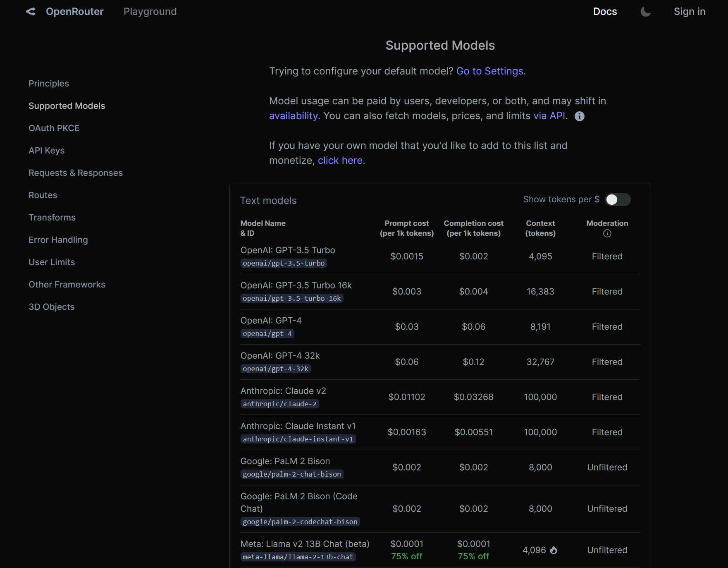Open the availability link
This screenshot has width=728, height=568.
pos(293,116)
